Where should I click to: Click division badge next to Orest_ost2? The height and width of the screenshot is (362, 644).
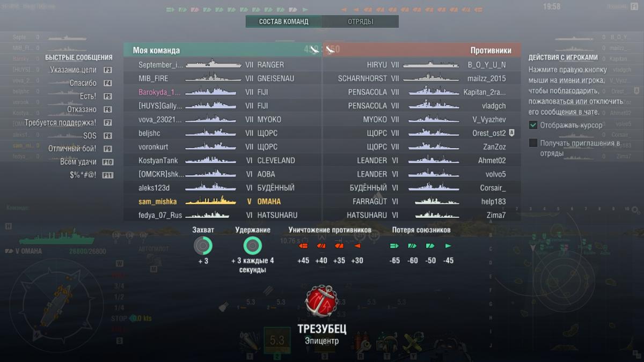coord(511,133)
